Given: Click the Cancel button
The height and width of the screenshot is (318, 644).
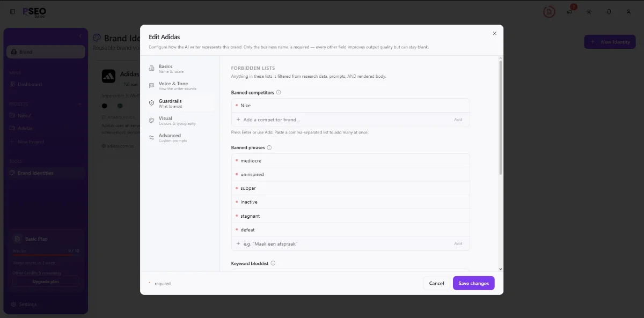Looking at the screenshot, I should tap(436, 283).
